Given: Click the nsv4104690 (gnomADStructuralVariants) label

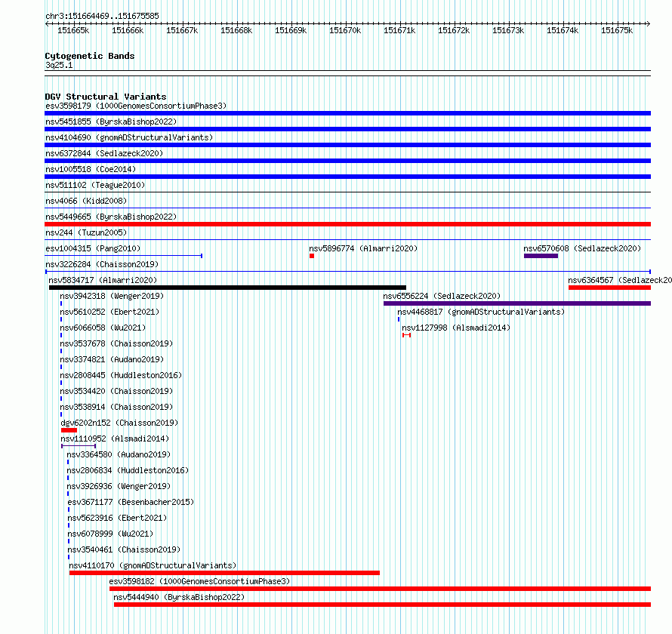Looking at the screenshot, I should (x=129, y=137).
